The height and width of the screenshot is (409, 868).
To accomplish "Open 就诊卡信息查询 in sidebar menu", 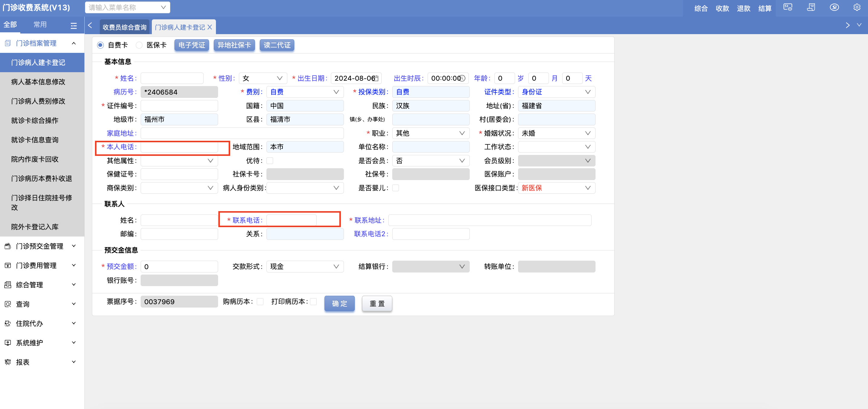I will tap(35, 140).
